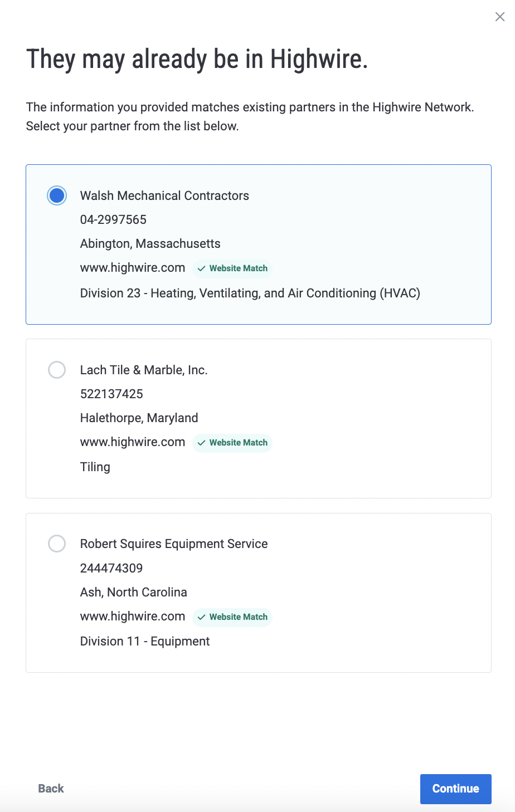This screenshot has height=812, width=515.
Task: Open www.highwire.com link under Halethorpe, Maryland
Action: pyautogui.click(x=133, y=442)
